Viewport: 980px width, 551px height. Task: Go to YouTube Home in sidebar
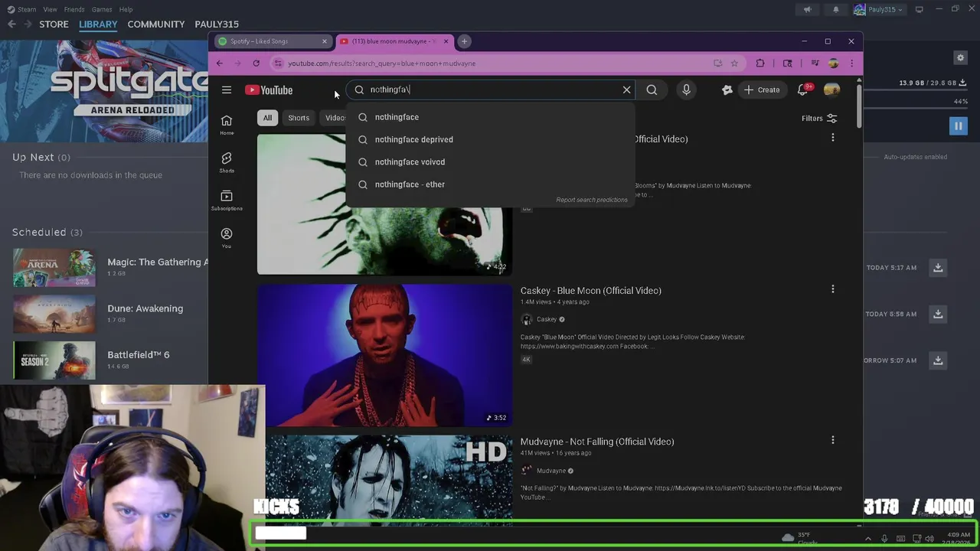pyautogui.click(x=227, y=125)
